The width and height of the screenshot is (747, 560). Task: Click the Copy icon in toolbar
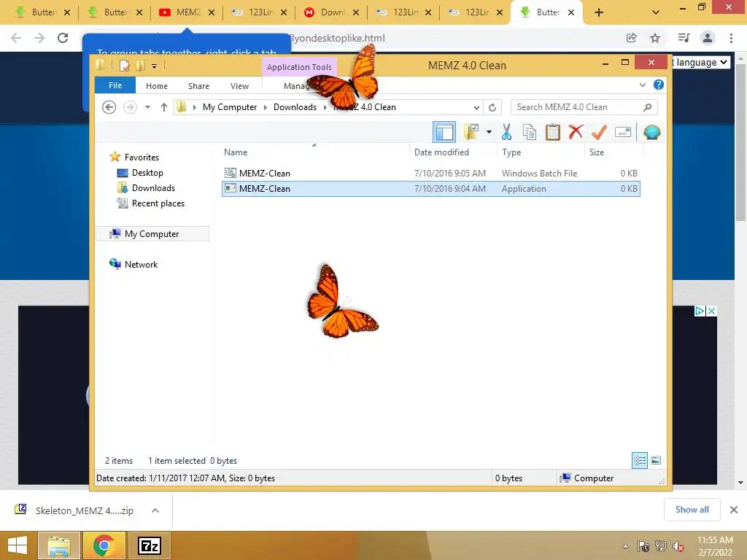coord(530,132)
